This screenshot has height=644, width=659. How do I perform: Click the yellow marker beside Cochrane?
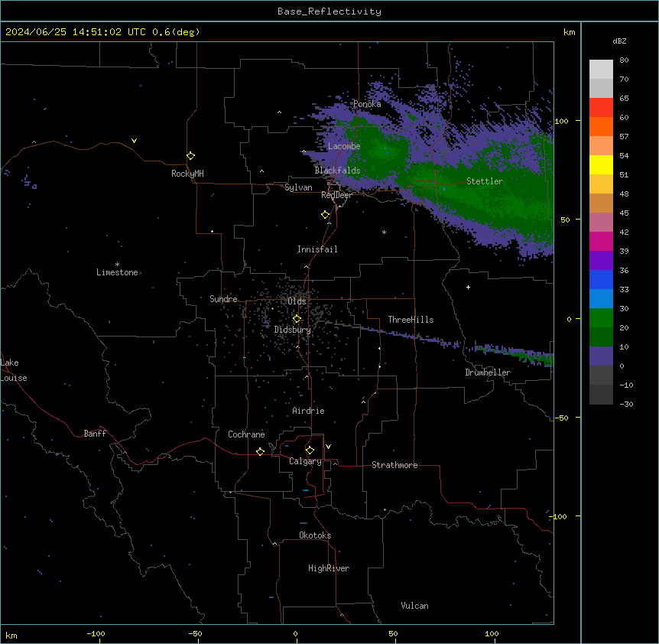tap(260, 451)
